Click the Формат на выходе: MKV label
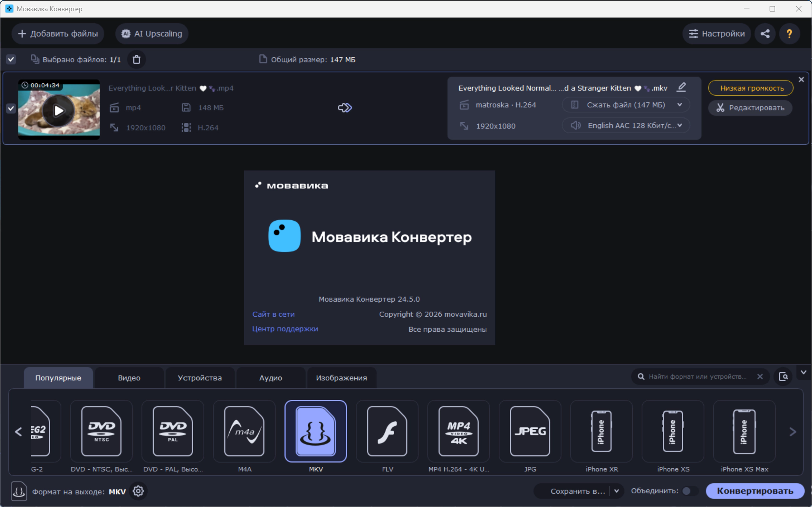The width and height of the screenshot is (812, 507). [79, 492]
